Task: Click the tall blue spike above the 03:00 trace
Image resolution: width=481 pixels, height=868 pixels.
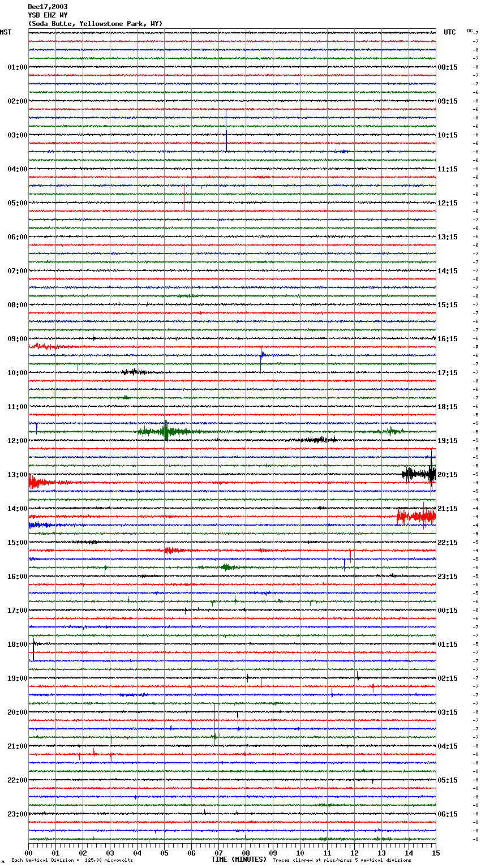Action: coord(226,131)
